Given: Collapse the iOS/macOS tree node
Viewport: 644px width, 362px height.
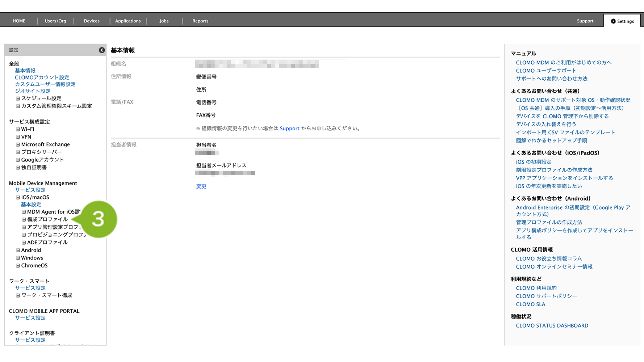Looking at the screenshot, I should (18, 198).
